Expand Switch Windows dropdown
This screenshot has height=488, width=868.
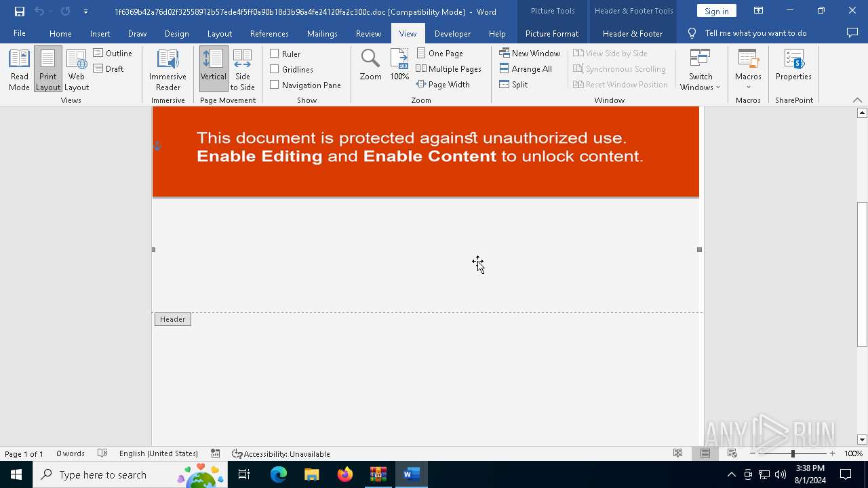click(x=701, y=70)
